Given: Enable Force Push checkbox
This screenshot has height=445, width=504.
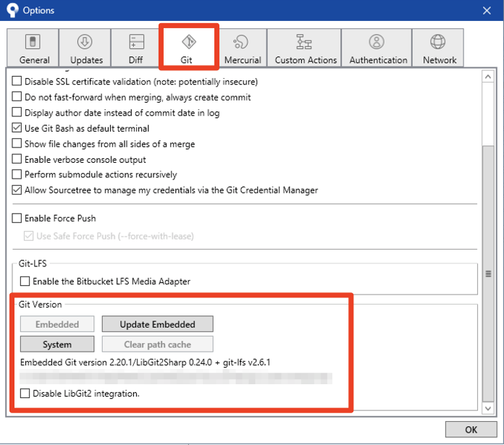Looking at the screenshot, I should (x=17, y=219).
